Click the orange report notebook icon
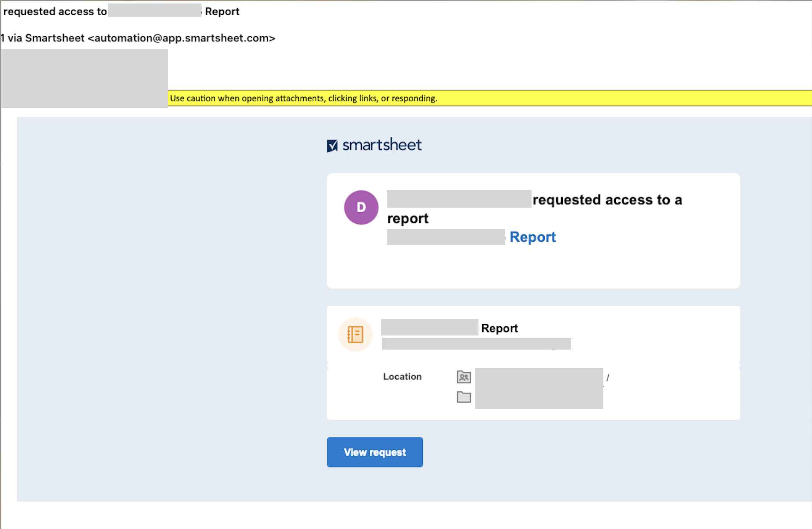Screen dimensions: 812x529 pyautogui.click(x=355, y=334)
